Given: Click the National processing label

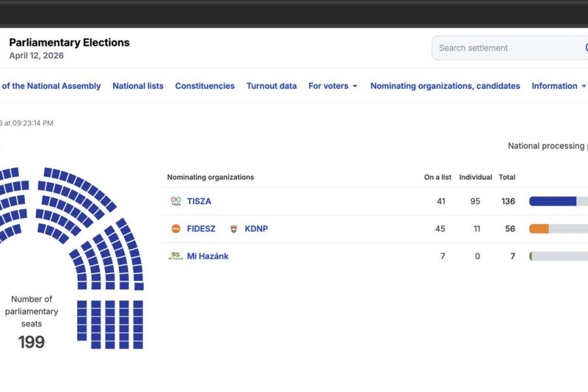Looking at the screenshot, I should click(x=547, y=146).
